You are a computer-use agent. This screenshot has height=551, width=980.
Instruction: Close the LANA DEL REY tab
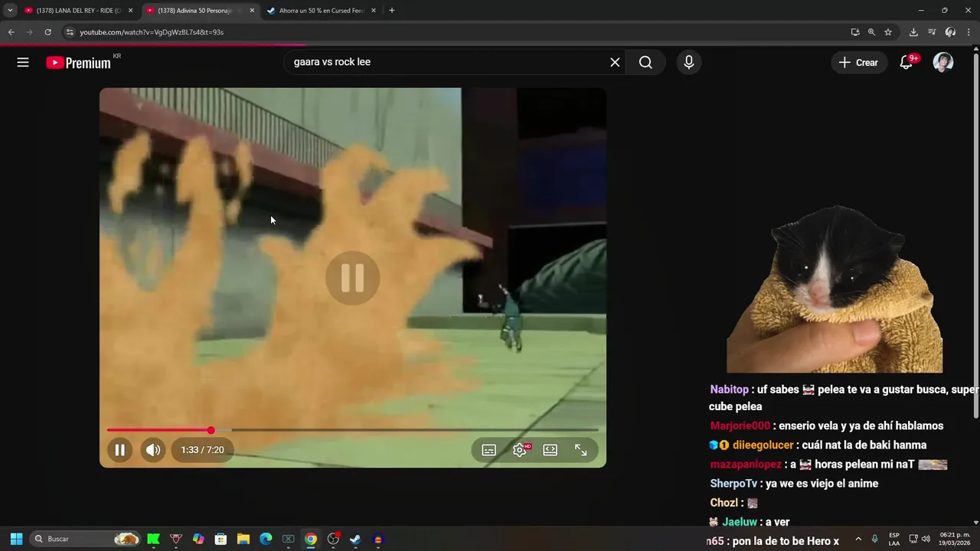130,11
